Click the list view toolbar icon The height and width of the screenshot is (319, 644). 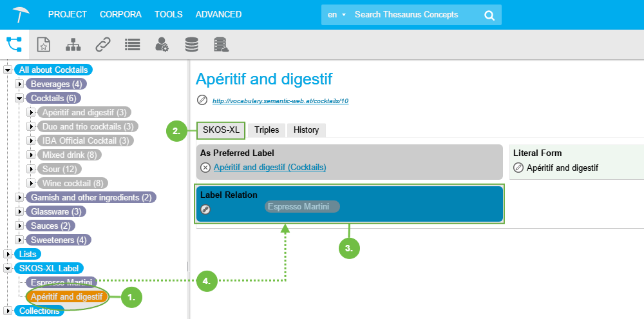click(133, 44)
